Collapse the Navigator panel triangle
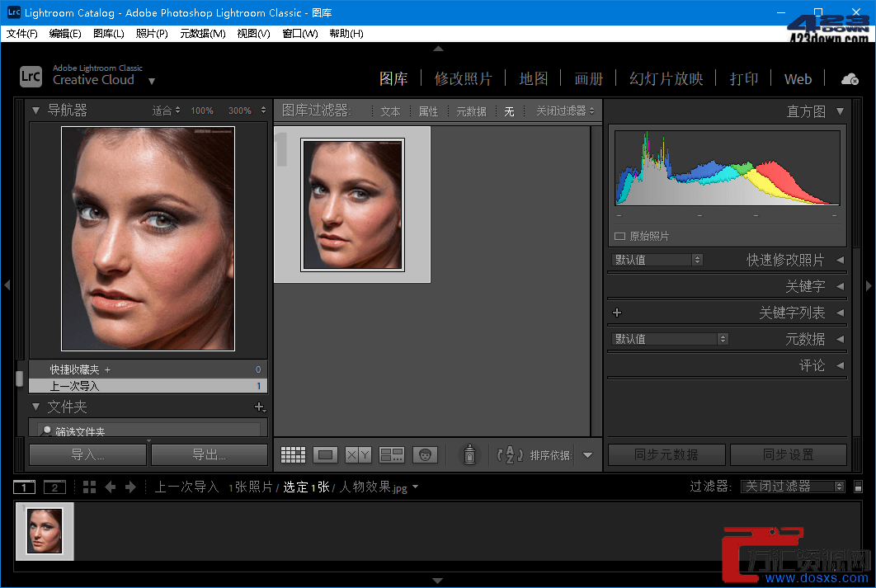 (35, 111)
